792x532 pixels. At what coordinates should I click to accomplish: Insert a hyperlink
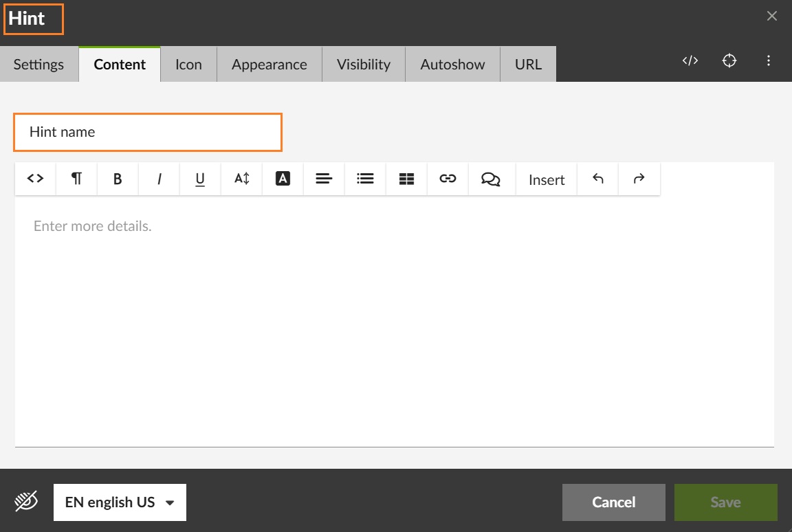(448, 179)
